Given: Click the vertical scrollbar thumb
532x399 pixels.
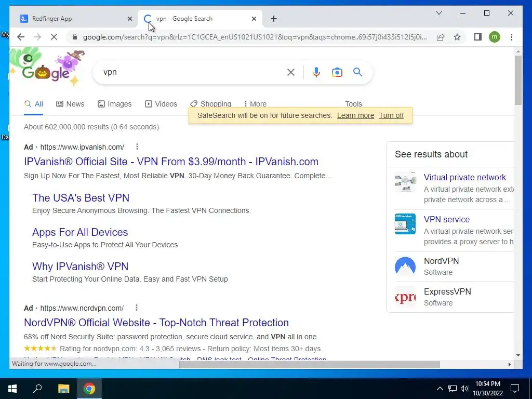Looking at the screenshot, I should click(518, 80).
